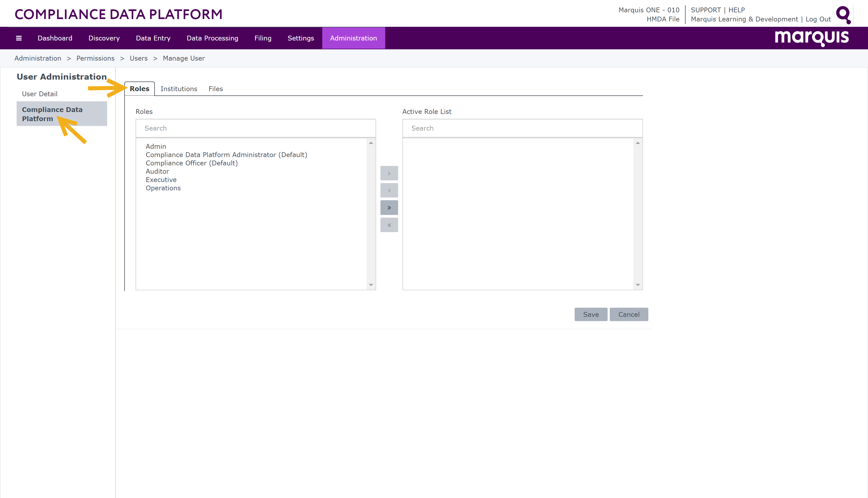Viewport: 868px width, 498px height.
Task: Select Compliance Officer (Default) role
Action: (x=192, y=163)
